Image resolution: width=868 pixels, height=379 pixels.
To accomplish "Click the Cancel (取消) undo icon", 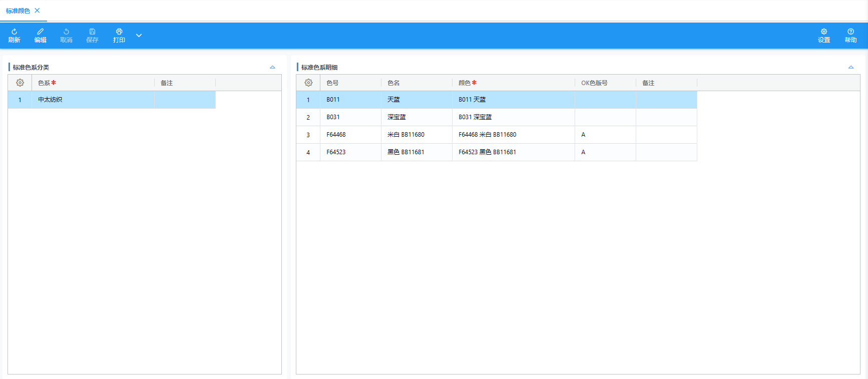I will (66, 32).
